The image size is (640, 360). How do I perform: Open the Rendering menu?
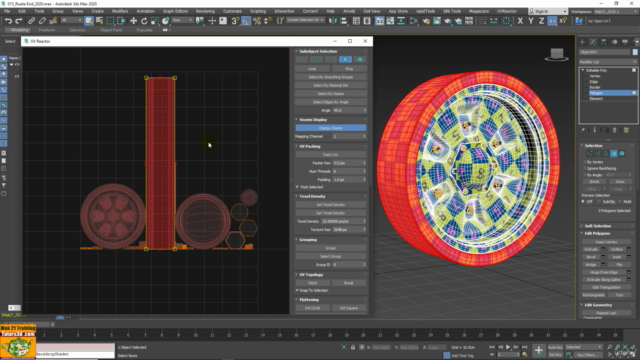click(x=205, y=11)
